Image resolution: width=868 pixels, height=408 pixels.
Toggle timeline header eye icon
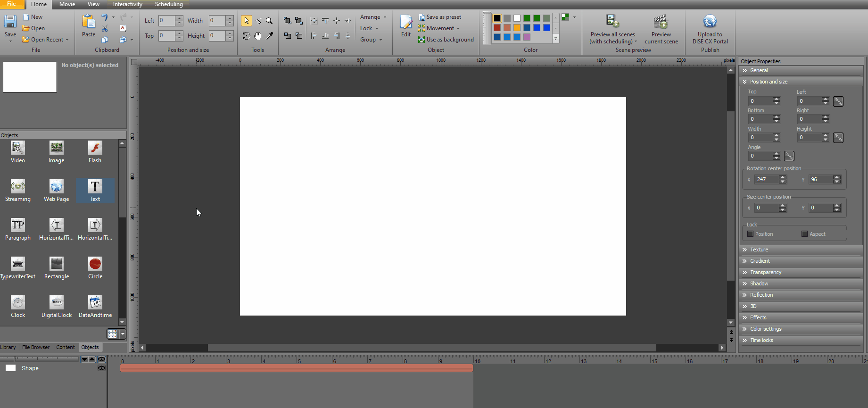click(101, 359)
